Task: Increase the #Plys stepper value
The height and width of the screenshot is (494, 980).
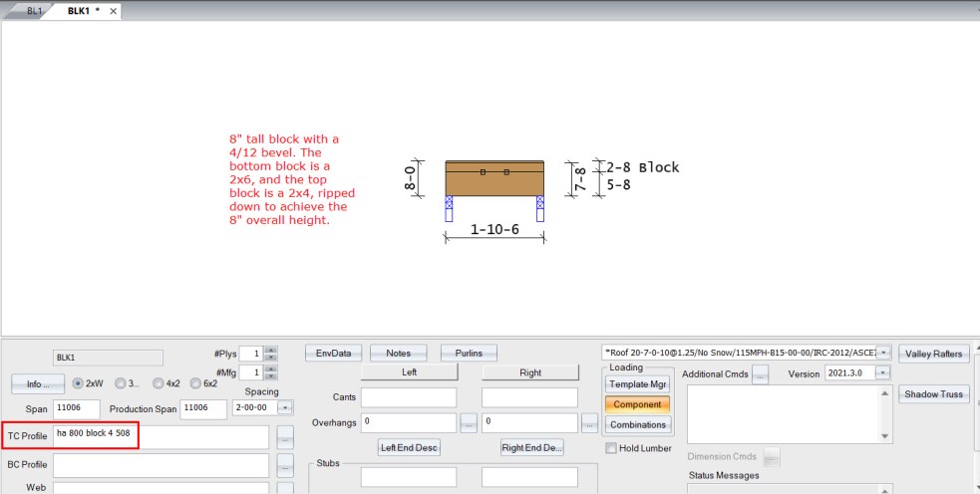Action: [x=271, y=350]
